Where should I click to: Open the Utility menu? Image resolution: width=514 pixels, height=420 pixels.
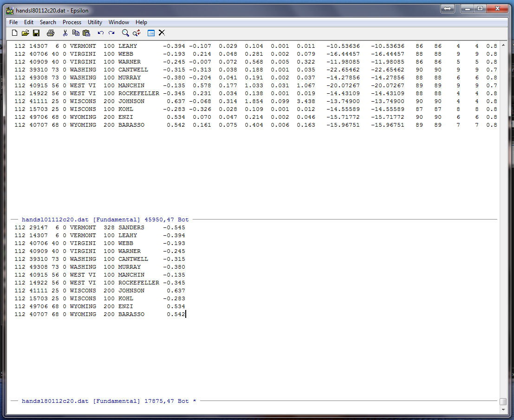(95, 22)
